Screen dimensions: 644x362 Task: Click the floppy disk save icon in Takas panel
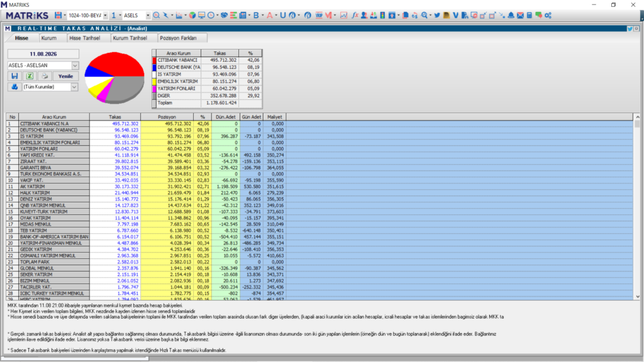[x=15, y=76]
